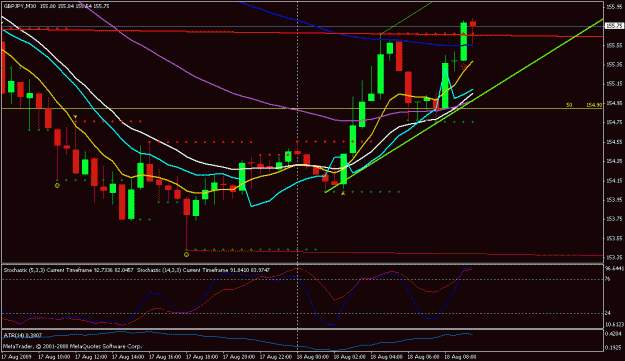Viewport: 625px width, 361px height.
Task: Select the highlighted current price 155.75 label
Action: (614, 26)
